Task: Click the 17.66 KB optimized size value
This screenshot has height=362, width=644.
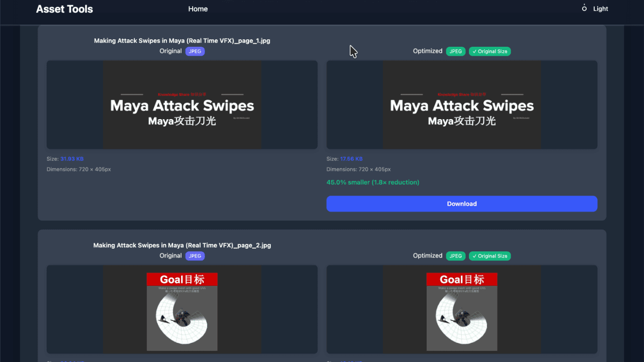Action: point(351,159)
